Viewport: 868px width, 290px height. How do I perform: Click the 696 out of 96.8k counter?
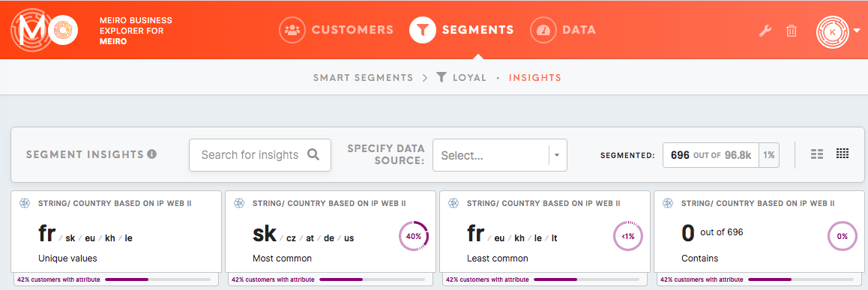point(711,156)
